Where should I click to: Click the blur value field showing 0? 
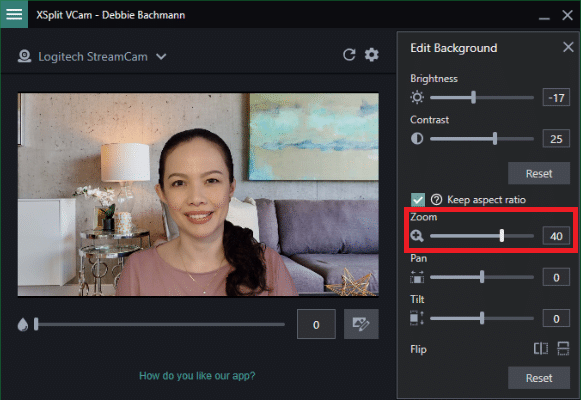pos(316,324)
